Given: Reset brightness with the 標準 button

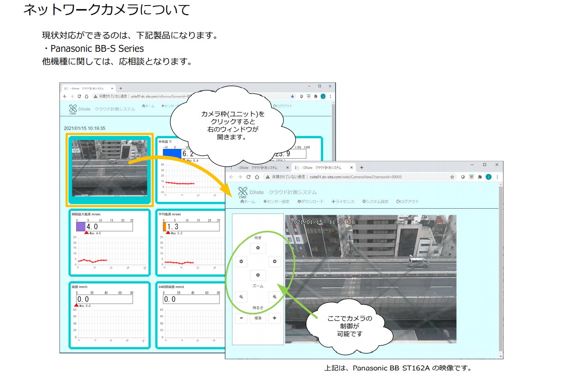Looking at the screenshot, I should (x=258, y=318).
